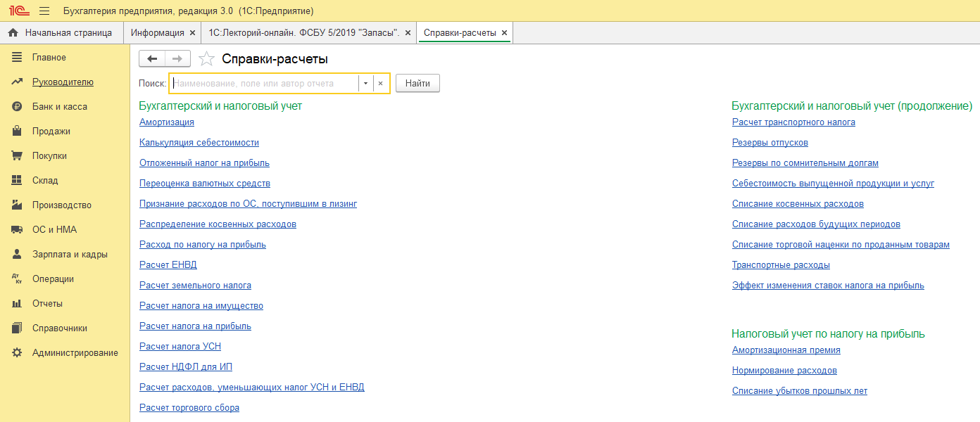Open the 1C logo menu
Screen dimensions: 980x422
click(x=18, y=11)
